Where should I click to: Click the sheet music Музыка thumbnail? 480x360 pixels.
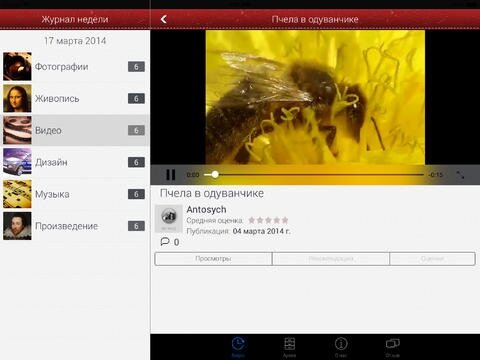pos(17,194)
